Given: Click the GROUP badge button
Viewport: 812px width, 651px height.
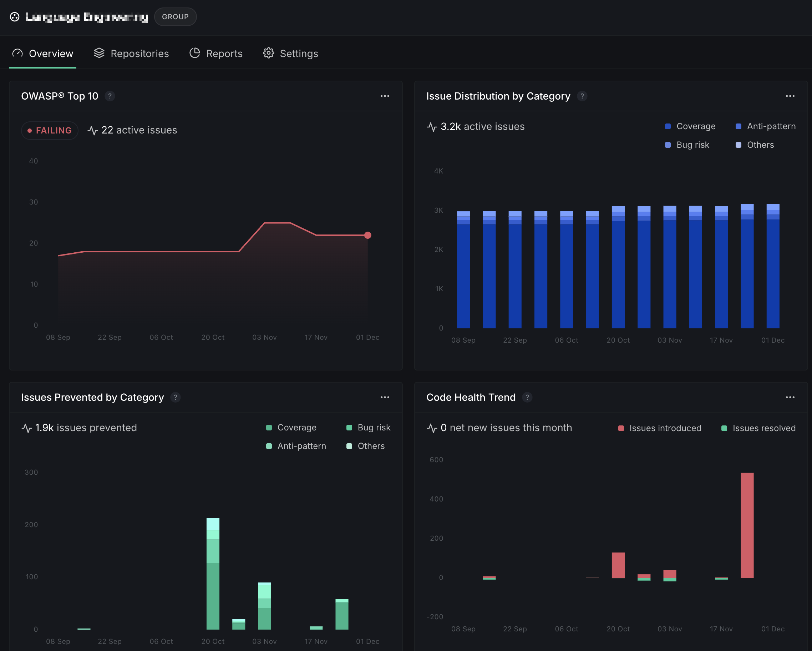Looking at the screenshot, I should tap(175, 17).
